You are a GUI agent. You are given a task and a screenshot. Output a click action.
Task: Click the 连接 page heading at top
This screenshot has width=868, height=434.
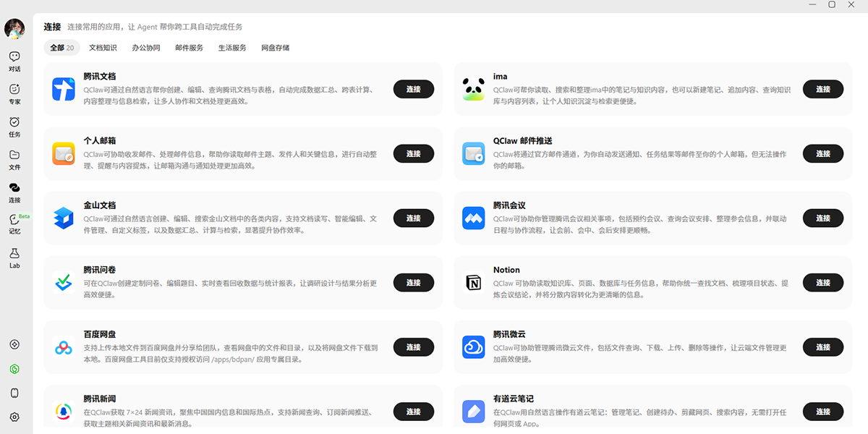point(52,27)
